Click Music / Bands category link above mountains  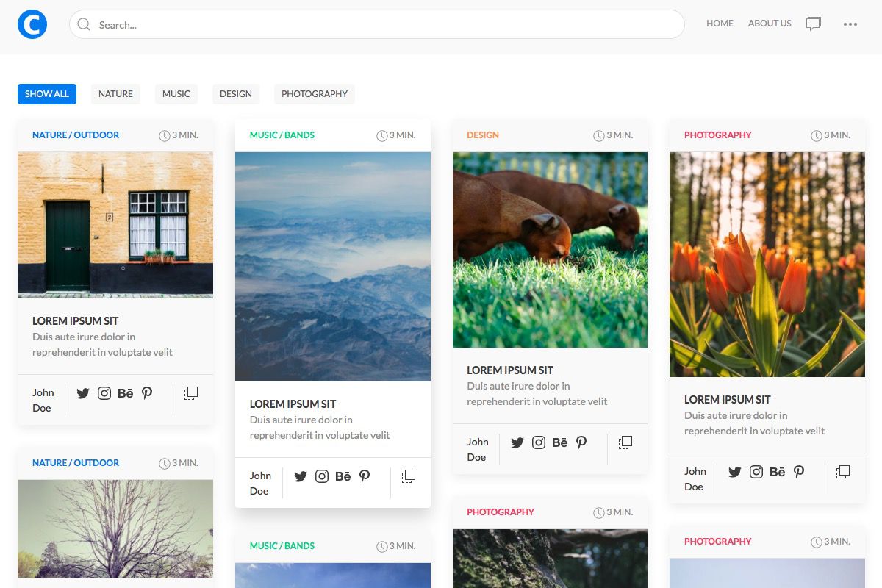pyautogui.click(x=282, y=135)
